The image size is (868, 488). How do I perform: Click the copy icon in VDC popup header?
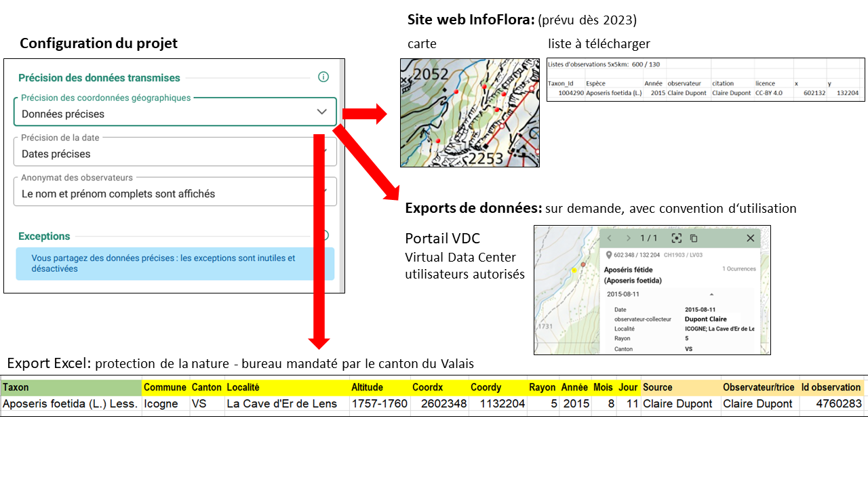click(694, 238)
